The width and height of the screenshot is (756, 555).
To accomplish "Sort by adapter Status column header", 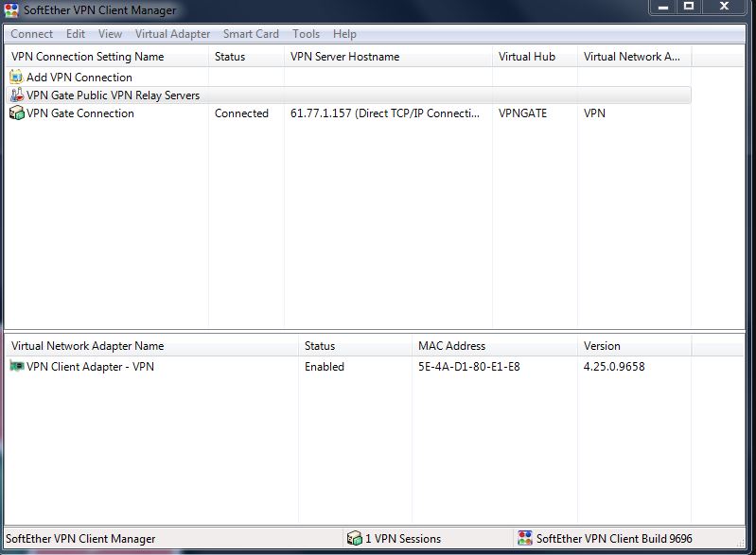I will pyautogui.click(x=356, y=346).
